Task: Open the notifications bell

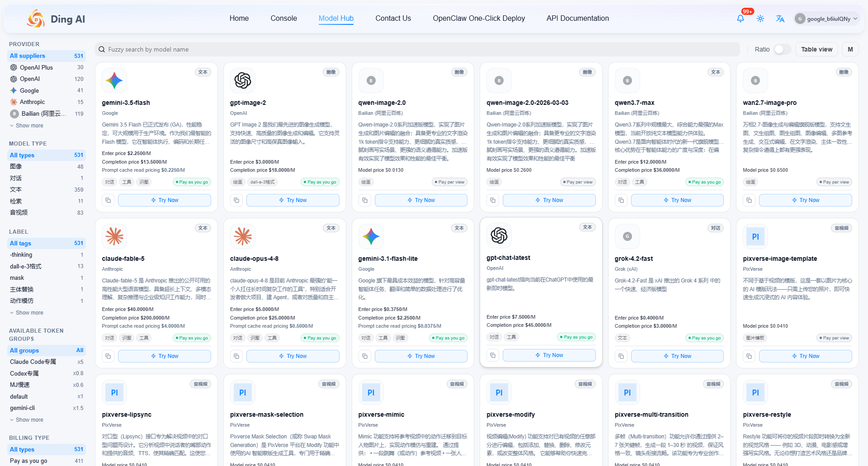Action: 741,19
